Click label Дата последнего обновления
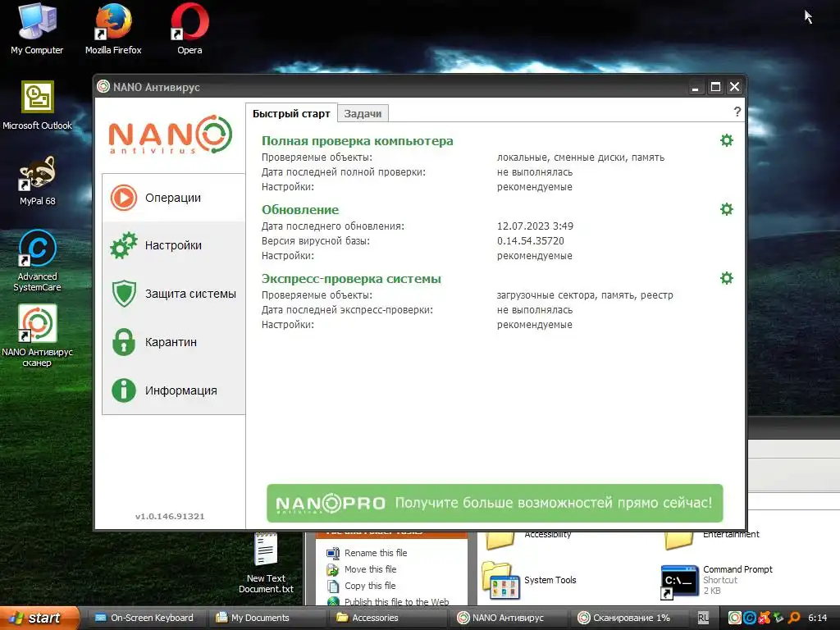This screenshot has height=630, width=840. tap(333, 226)
